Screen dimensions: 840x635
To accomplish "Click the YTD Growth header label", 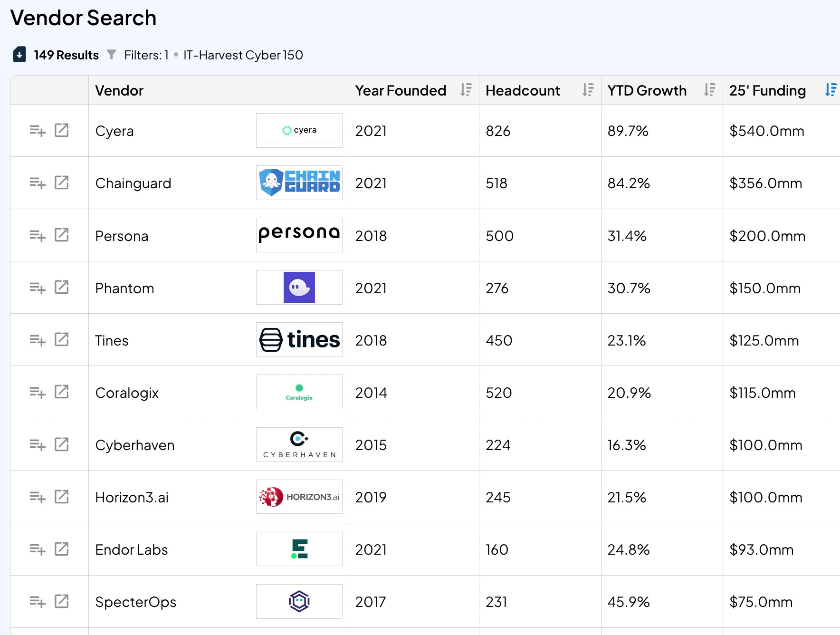I will [x=647, y=90].
